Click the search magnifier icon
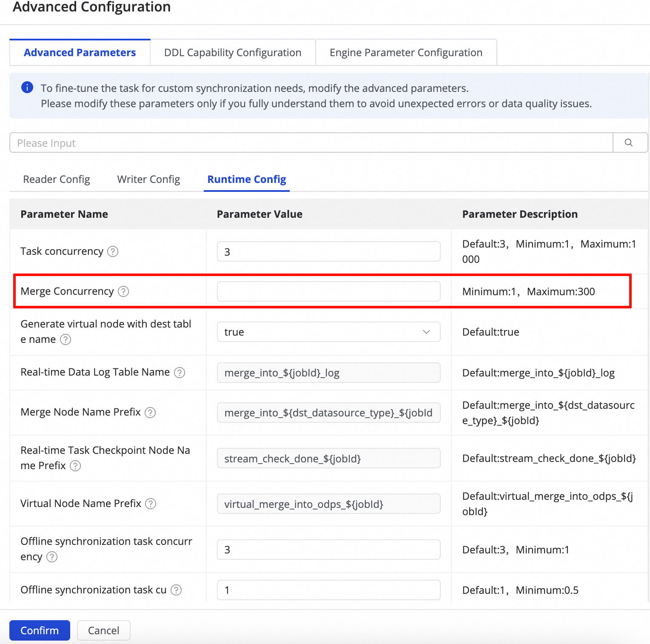The height and width of the screenshot is (644, 650). [x=629, y=143]
